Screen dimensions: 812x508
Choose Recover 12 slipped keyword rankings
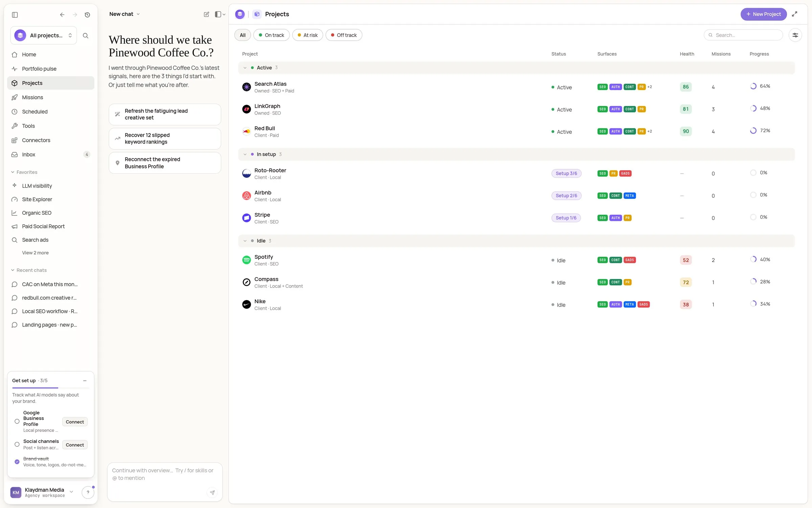(165, 139)
